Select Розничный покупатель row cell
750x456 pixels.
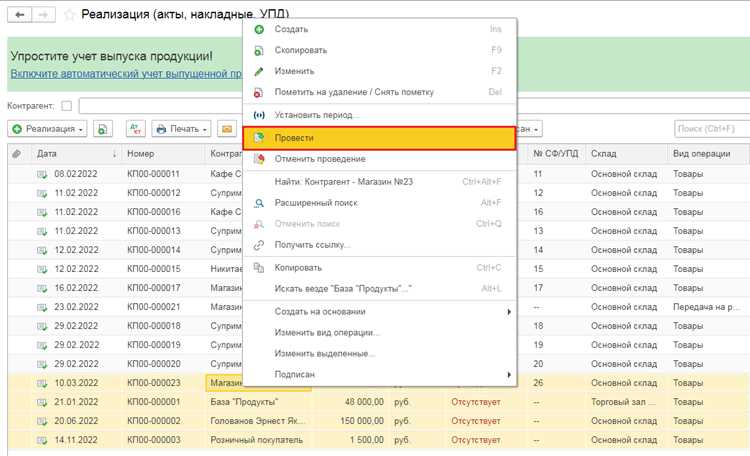tap(257, 440)
